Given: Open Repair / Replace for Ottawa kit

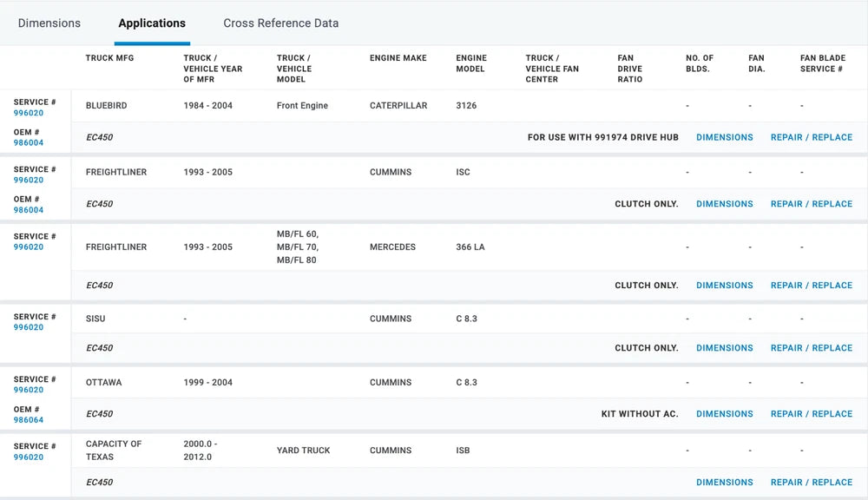Looking at the screenshot, I should (x=811, y=414).
